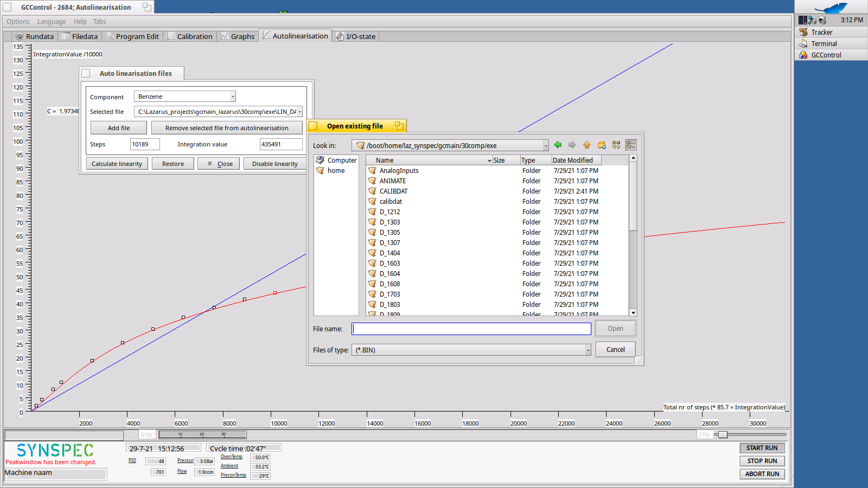Cancel the Open existing file dialog
The height and width of the screenshot is (488, 868).
(615, 350)
